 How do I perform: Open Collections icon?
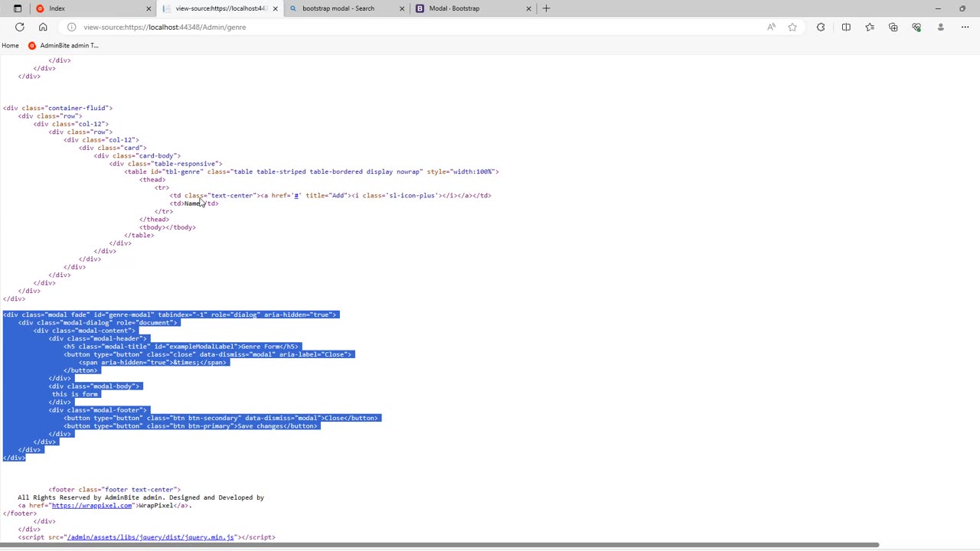[893, 27]
